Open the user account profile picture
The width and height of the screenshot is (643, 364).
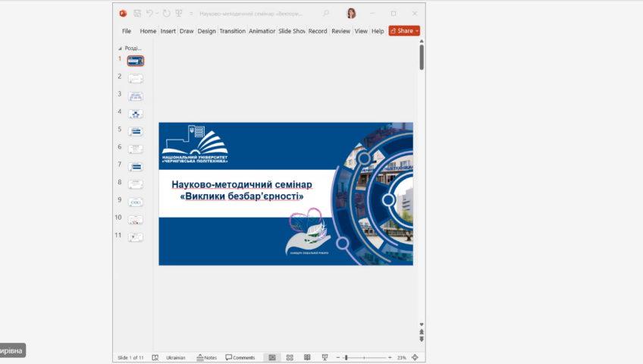tap(351, 14)
